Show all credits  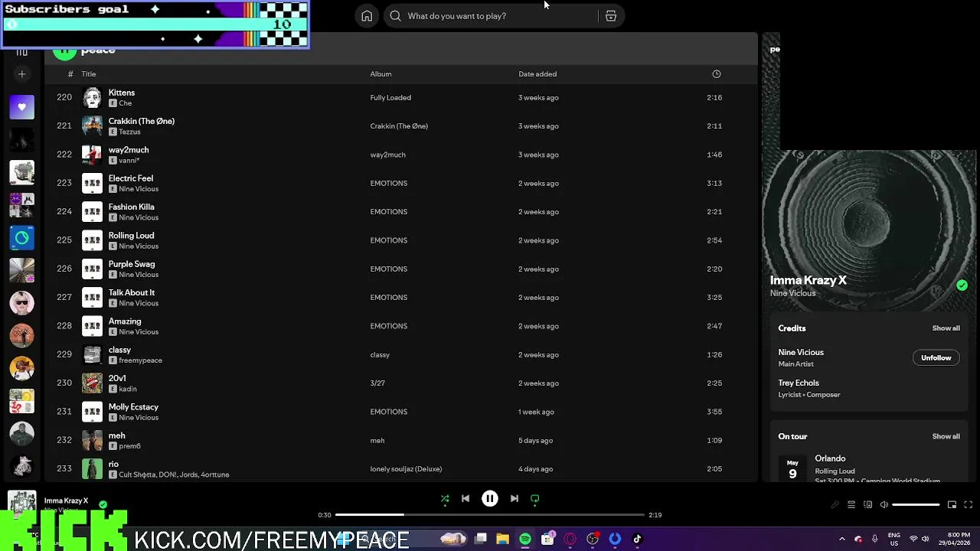pos(946,328)
